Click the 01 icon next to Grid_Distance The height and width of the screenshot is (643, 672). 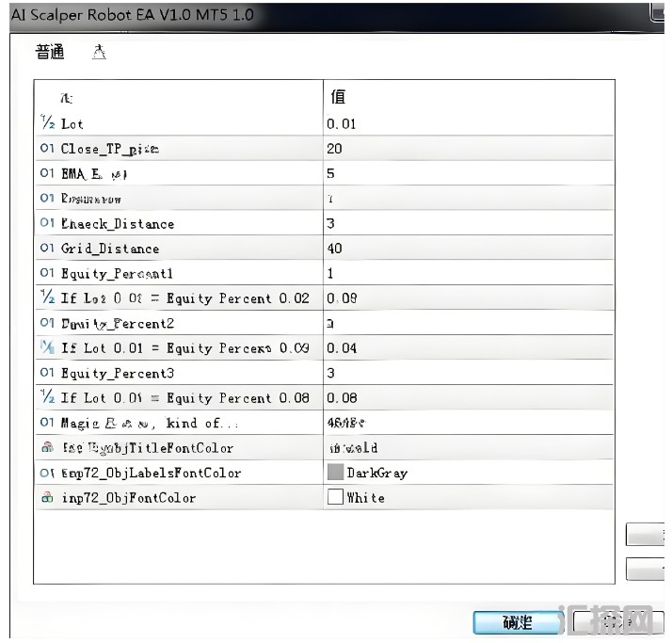(x=47, y=249)
